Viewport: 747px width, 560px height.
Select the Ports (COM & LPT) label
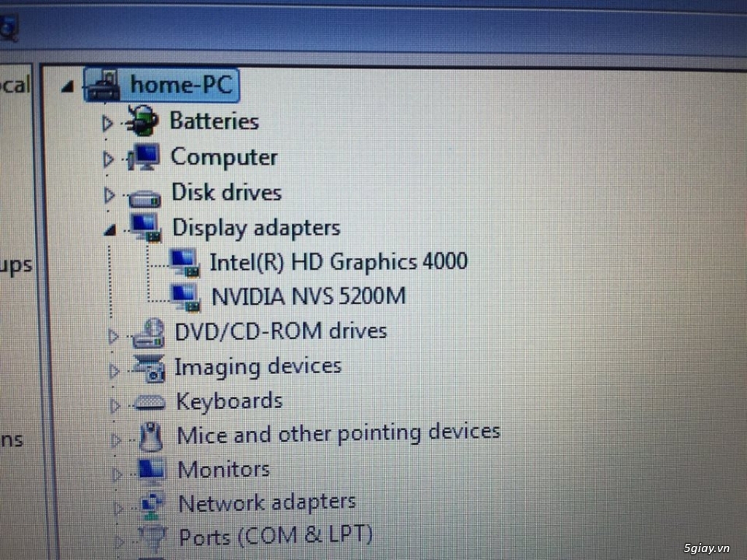(x=276, y=536)
